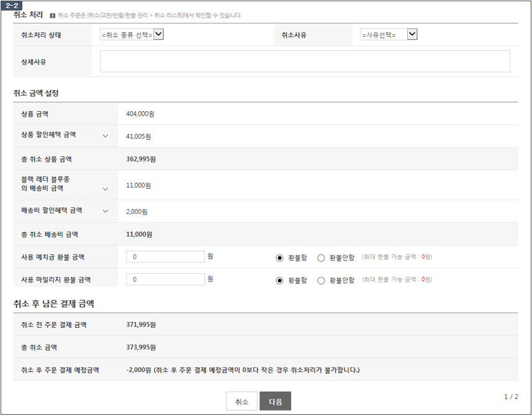The height and width of the screenshot is (416, 532).
Task: Select 환불안함 for 사용 마일리지
Action: [321, 281]
